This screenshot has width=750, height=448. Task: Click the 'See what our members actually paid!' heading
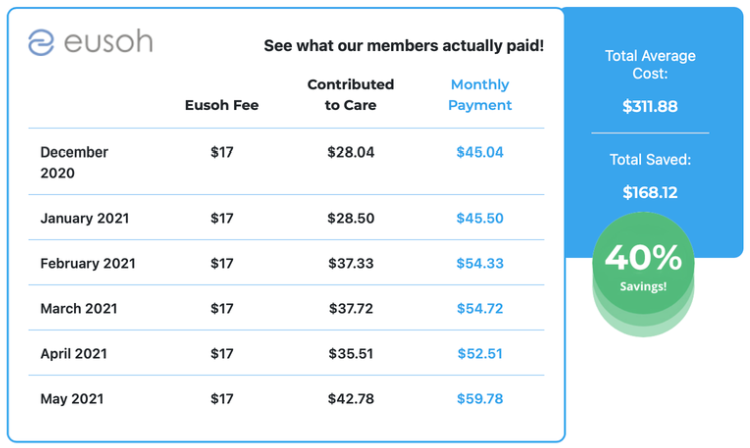click(404, 46)
